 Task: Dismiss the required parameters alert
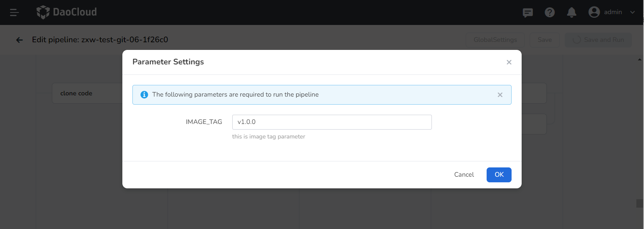500,95
